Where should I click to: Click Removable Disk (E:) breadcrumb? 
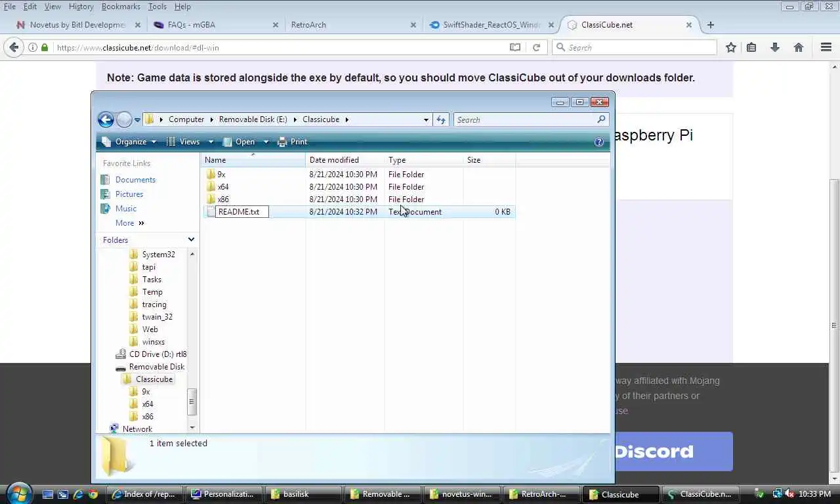(x=253, y=119)
